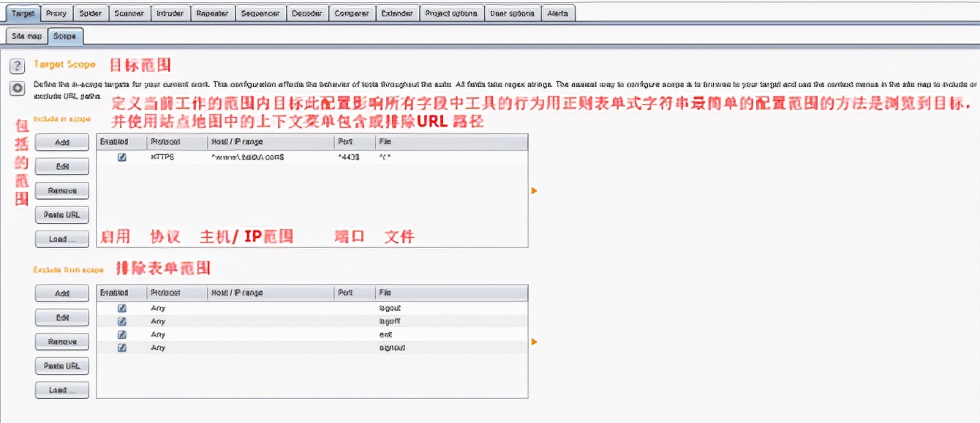Expand the orange arrow beside the exclude table

point(535,342)
